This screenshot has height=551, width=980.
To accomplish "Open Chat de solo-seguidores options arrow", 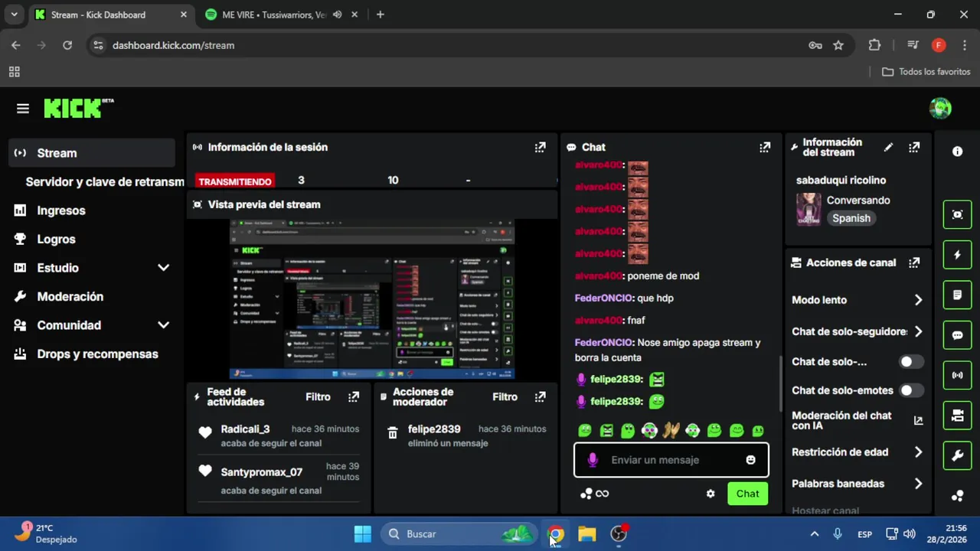I will click(918, 331).
